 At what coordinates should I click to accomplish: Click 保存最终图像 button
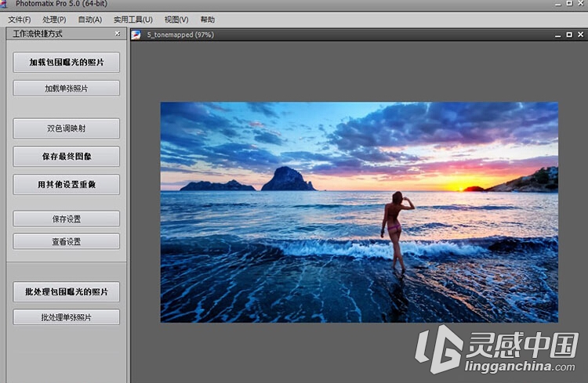click(67, 157)
